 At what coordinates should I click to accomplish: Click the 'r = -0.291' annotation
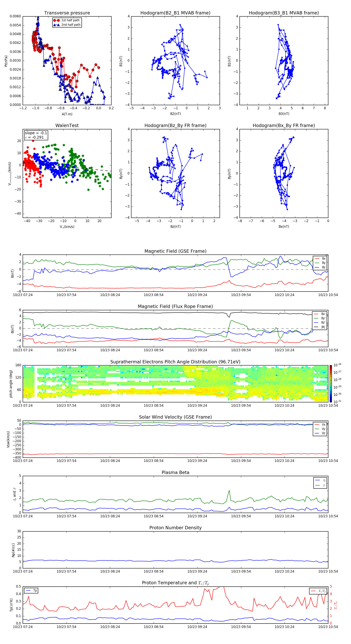point(35,137)
